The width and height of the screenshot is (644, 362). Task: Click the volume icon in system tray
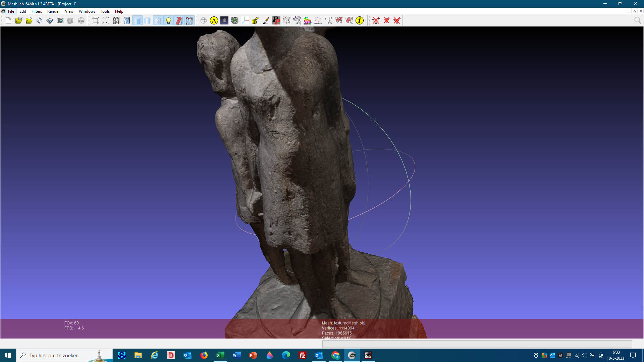click(584, 355)
